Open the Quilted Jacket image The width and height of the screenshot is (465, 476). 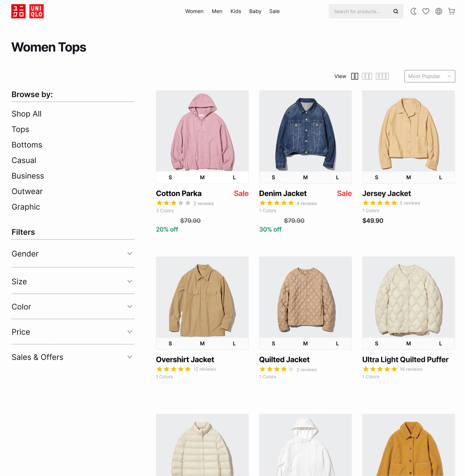[x=305, y=297]
